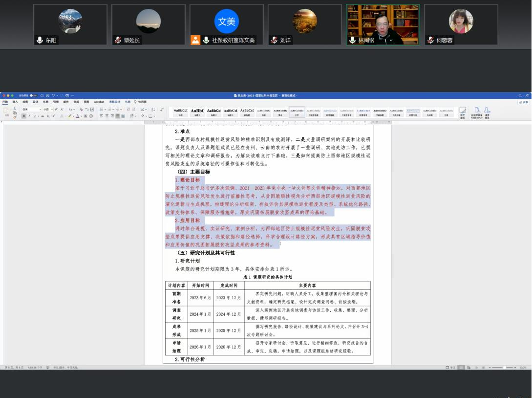Click the Sort icon in ribbon
This screenshot has width=532, height=398.
click(x=153, y=110)
